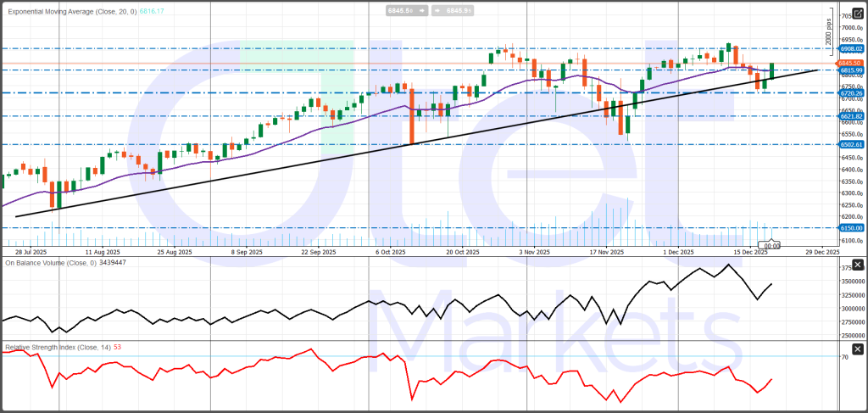The height and width of the screenshot is (413, 868).
Task: Close the Relative Strength Index panel
Action: pos(857,349)
